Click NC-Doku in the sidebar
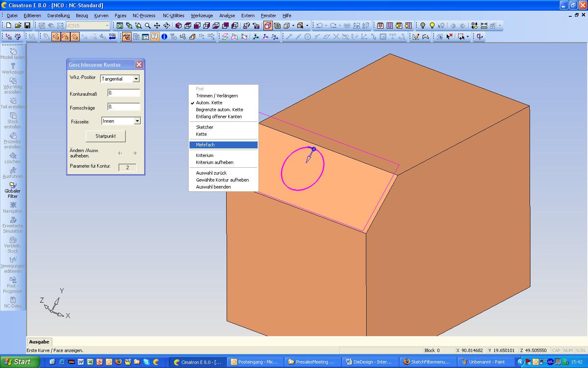The width and height of the screenshot is (588, 368). 13,303
